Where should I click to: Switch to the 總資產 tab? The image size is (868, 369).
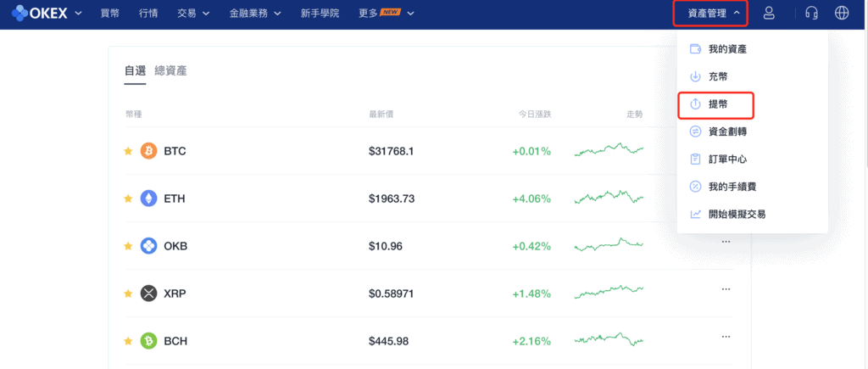point(170,71)
